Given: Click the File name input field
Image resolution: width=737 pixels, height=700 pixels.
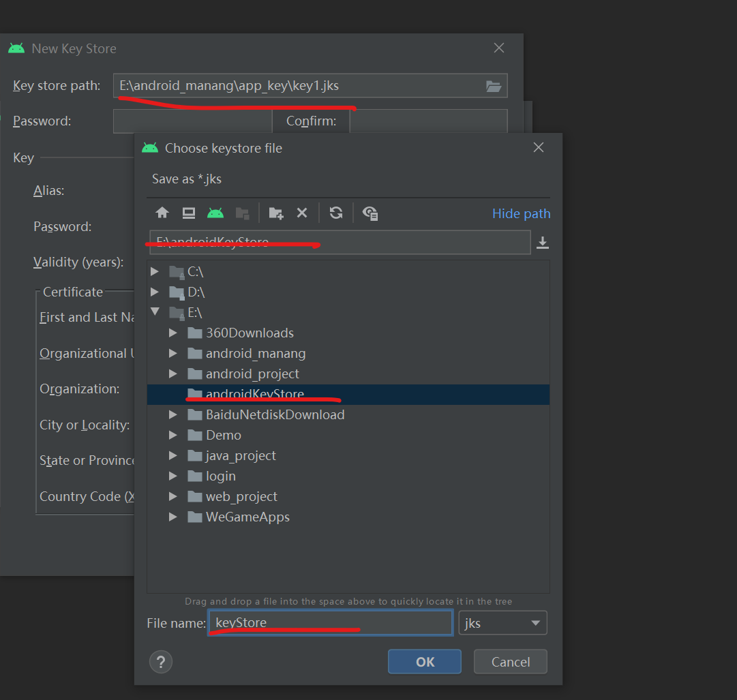Looking at the screenshot, I should (x=330, y=622).
